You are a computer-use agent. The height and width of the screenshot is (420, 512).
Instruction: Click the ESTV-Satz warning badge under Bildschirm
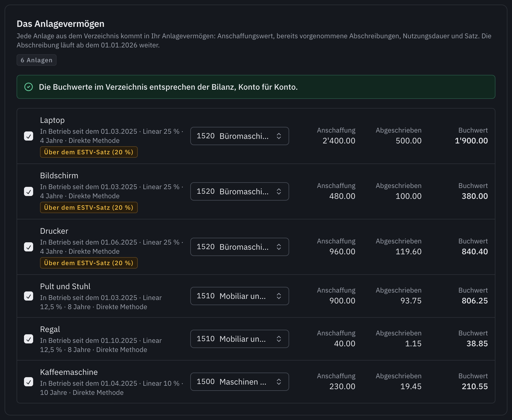(89, 207)
